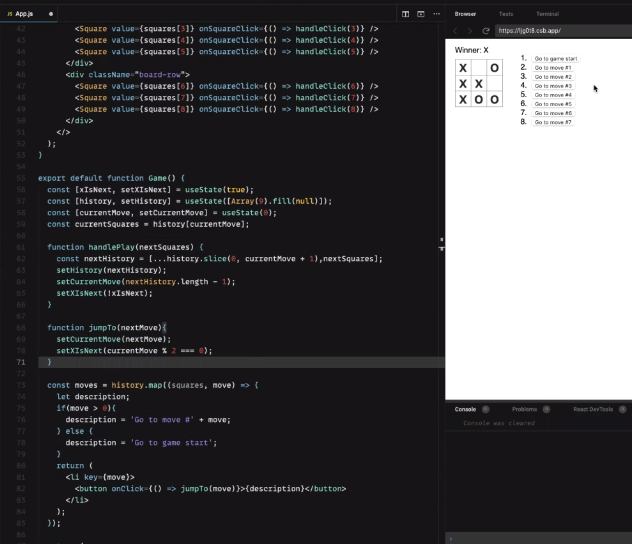Screen dimensions: 632x544
Task: Click the Problems tab badge counter
Action: pyautogui.click(x=546, y=409)
